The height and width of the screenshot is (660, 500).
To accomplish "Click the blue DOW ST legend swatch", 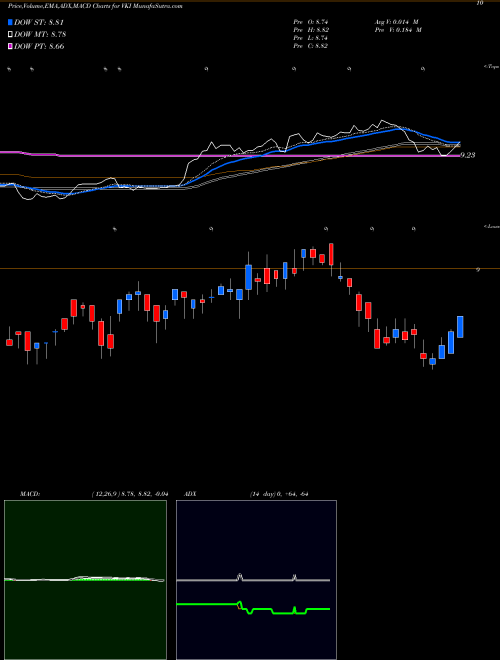I will pyautogui.click(x=11, y=22).
